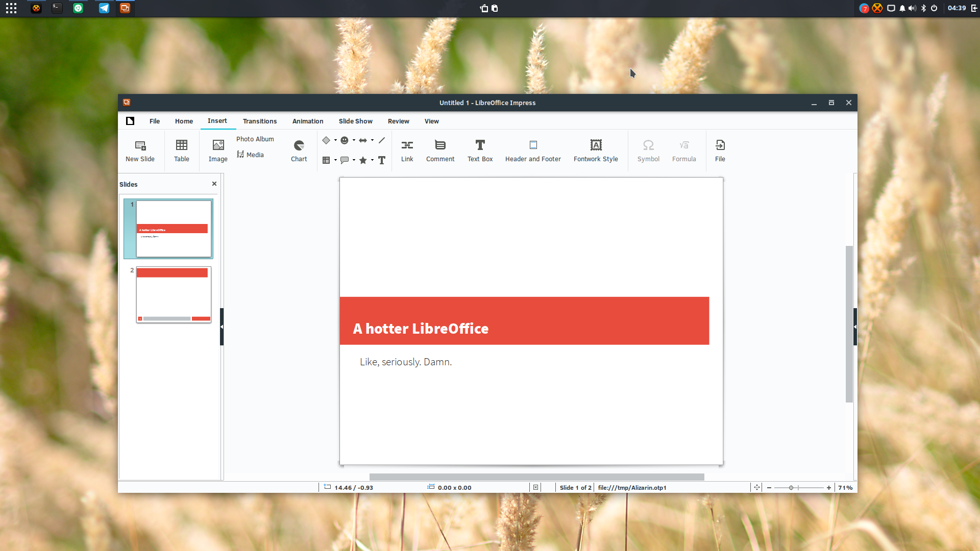
Task: Open the applications grid menu
Action: [x=11, y=8]
